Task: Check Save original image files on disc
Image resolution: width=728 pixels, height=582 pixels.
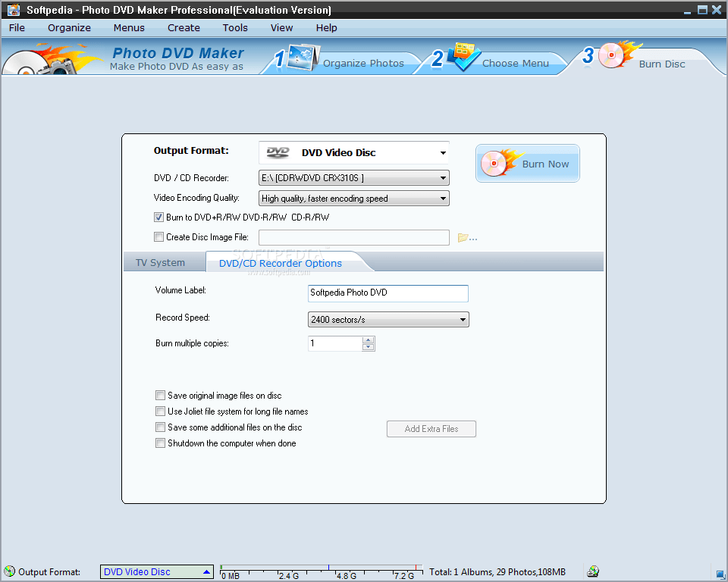Action: click(160, 396)
